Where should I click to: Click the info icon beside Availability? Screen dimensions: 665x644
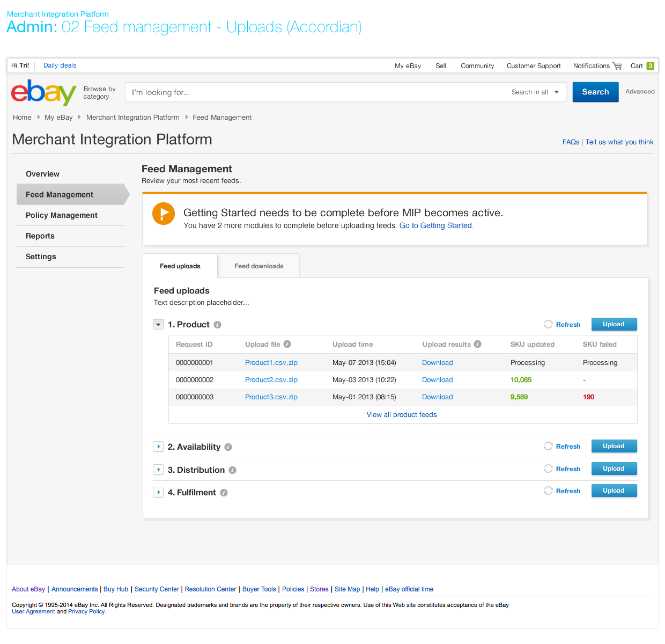point(228,447)
